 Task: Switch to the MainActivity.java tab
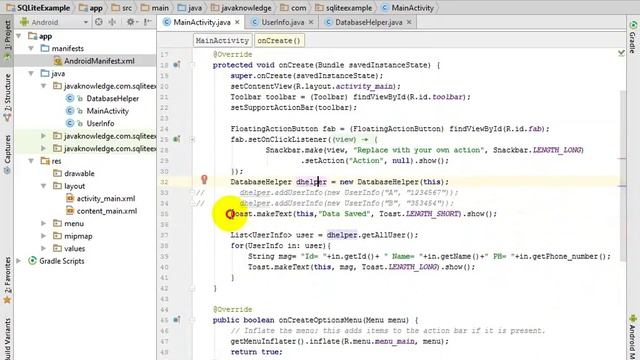coord(201,22)
